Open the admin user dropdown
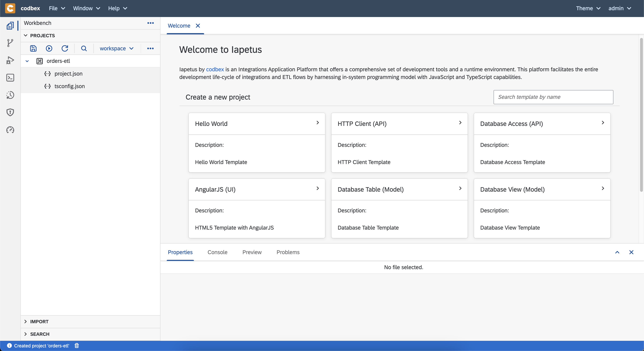This screenshot has height=351, width=644. 619,8
